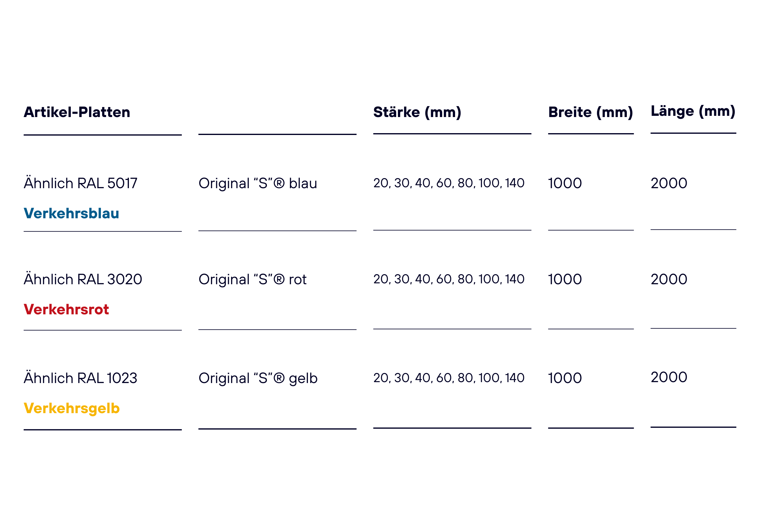Click Original "S"® blau product name
This screenshot has height=532, width=760.
tap(258, 183)
